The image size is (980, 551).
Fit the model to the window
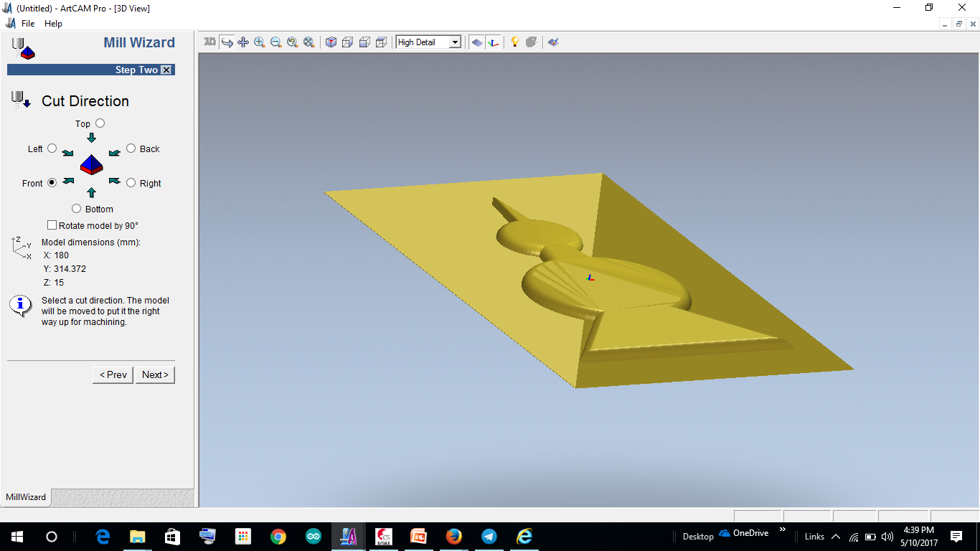[x=309, y=42]
